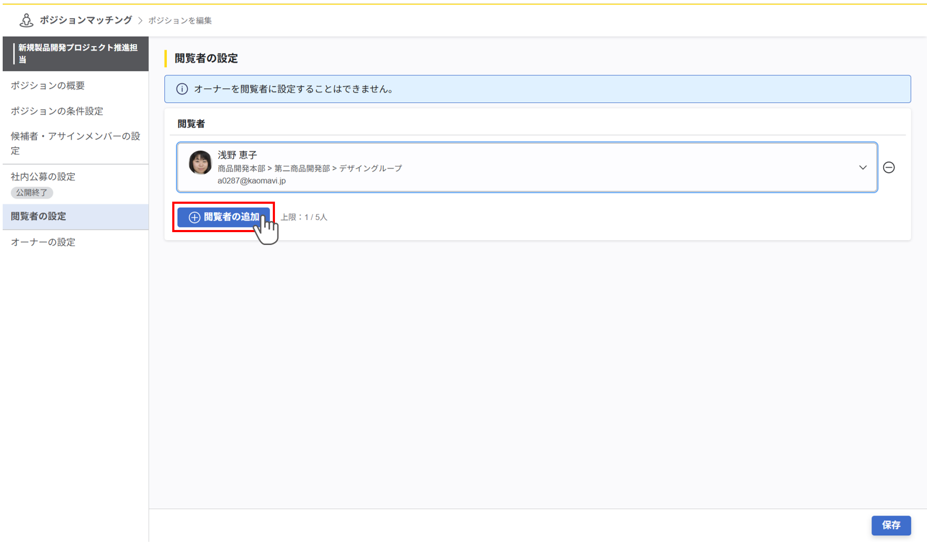
Task: Remove viewer 浅野 恵子 with minus icon
Action: [x=888, y=167]
